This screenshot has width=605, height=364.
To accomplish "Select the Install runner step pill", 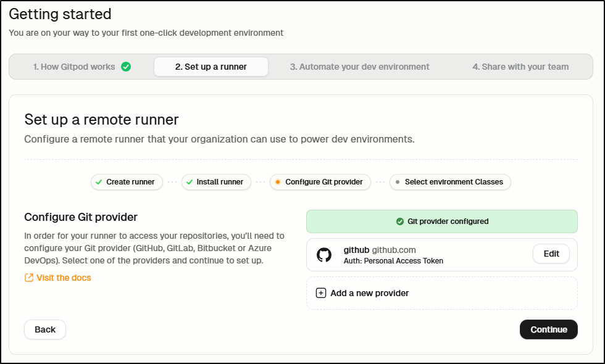I will point(216,182).
